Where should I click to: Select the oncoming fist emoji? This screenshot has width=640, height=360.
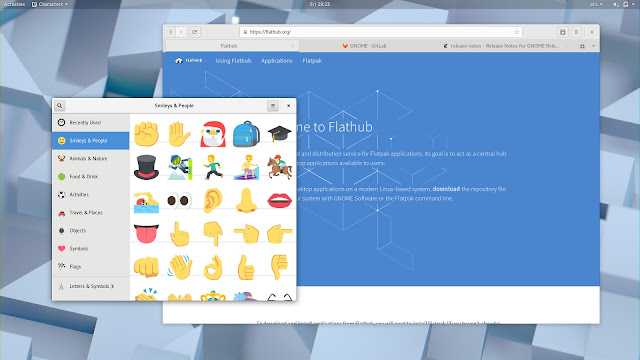point(147,267)
